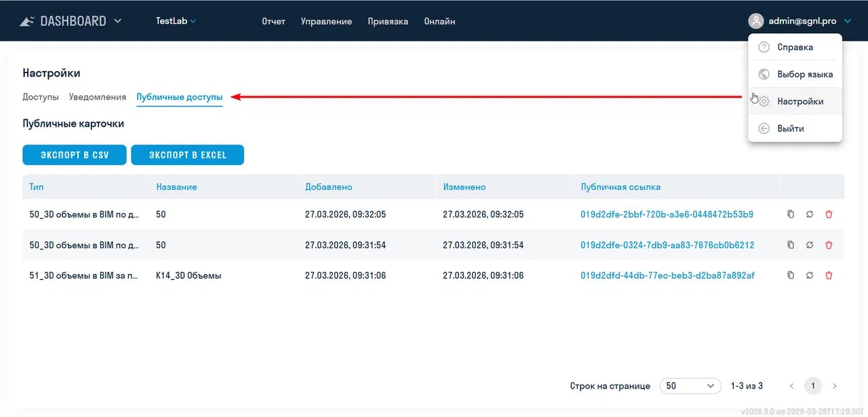Expand the DASHBOARD chevron menu

click(118, 21)
